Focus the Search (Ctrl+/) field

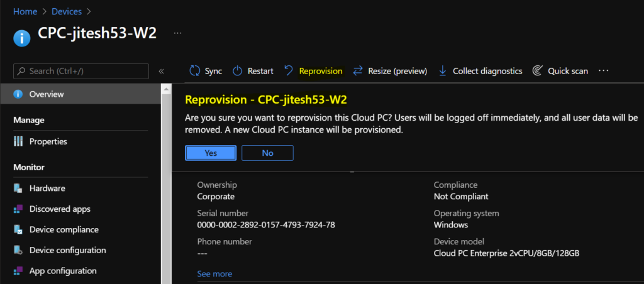coord(81,71)
